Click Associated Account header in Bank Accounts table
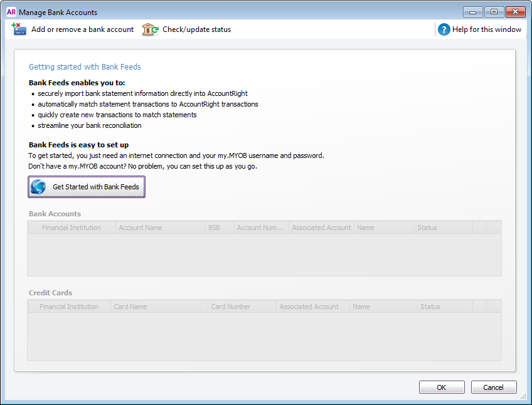 pyautogui.click(x=321, y=228)
